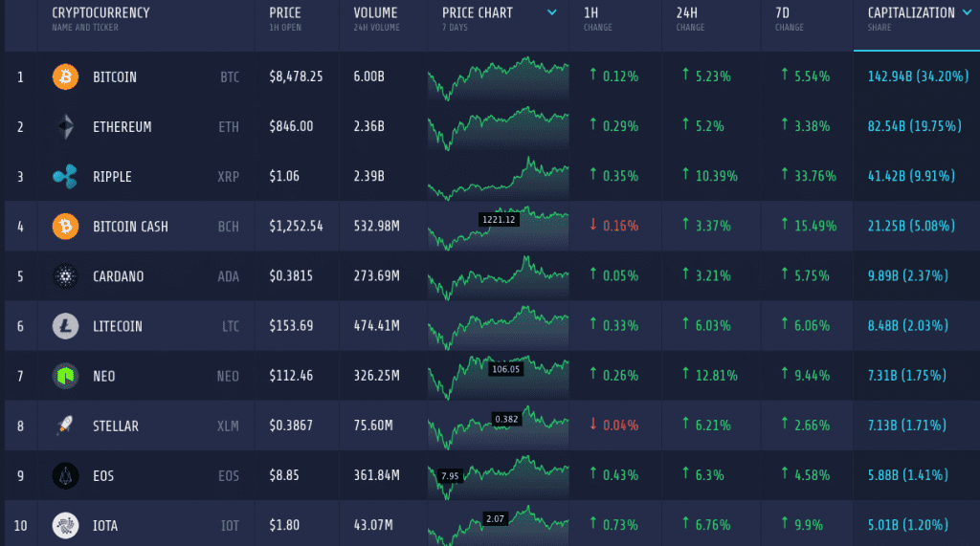The height and width of the screenshot is (546, 980).
Task: Open the Price Chart column dropdown arrow
Action: point(552,12)
